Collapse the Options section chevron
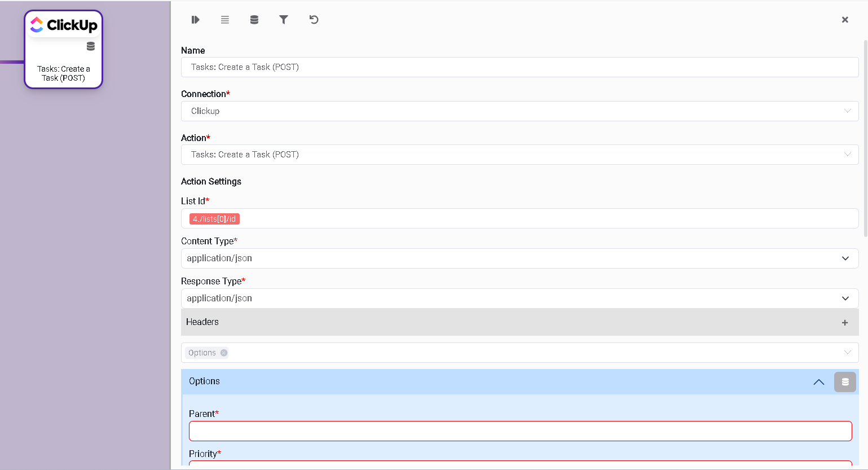 [818, 382]
